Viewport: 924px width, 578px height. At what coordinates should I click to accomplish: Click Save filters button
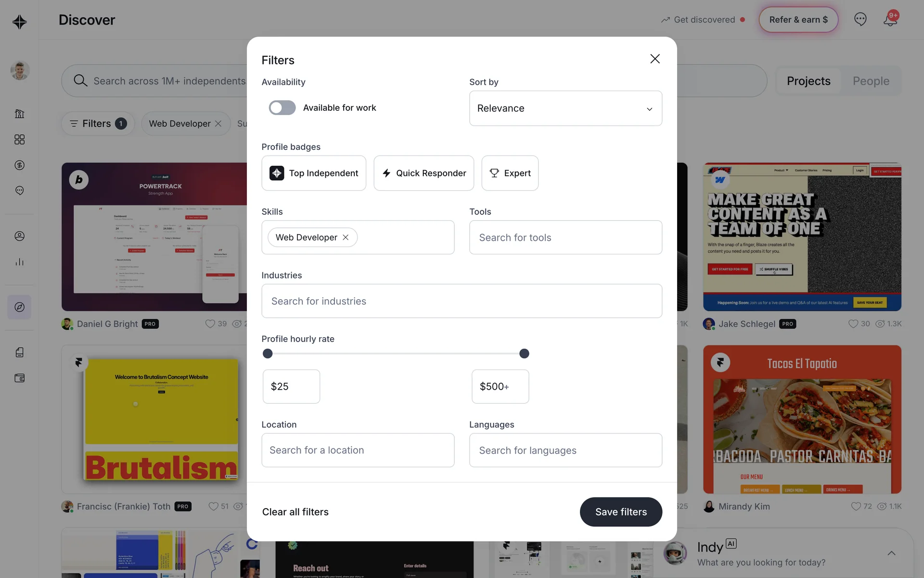click(621, 512)
